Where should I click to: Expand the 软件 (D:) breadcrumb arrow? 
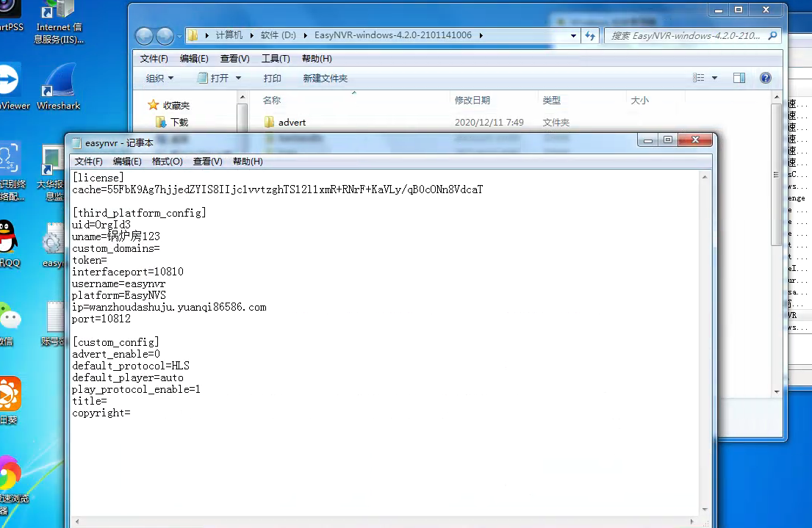(x=305, y=36)
